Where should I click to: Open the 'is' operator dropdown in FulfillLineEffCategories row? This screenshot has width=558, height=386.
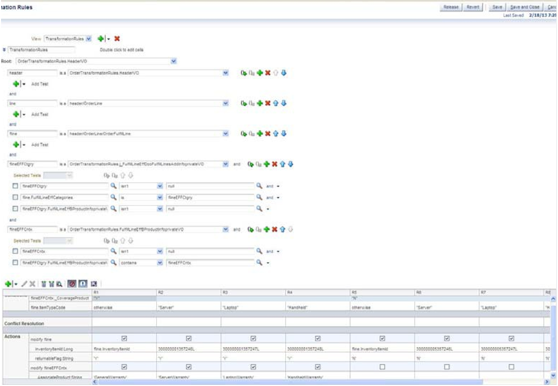pyautogui.click(x=160, y=197)
